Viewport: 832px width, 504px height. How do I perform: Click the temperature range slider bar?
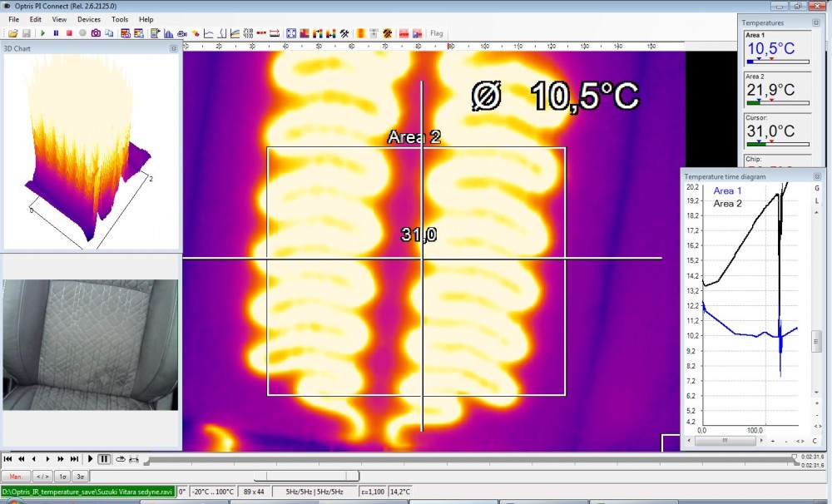click(306, 476)
